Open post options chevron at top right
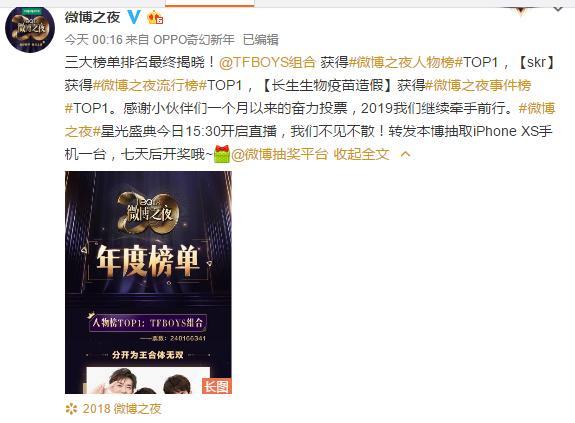This screenshot has width=575, height=423. tap(558, 10)
